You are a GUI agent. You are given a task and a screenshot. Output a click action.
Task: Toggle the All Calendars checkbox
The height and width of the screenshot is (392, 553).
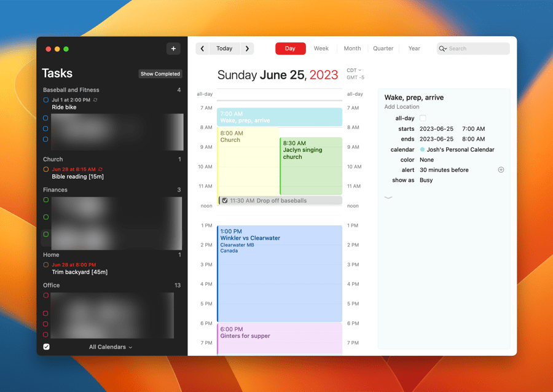(46, 347)
